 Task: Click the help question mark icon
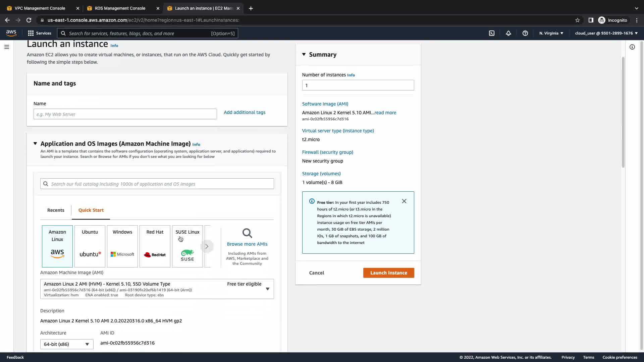coord(525,33)
